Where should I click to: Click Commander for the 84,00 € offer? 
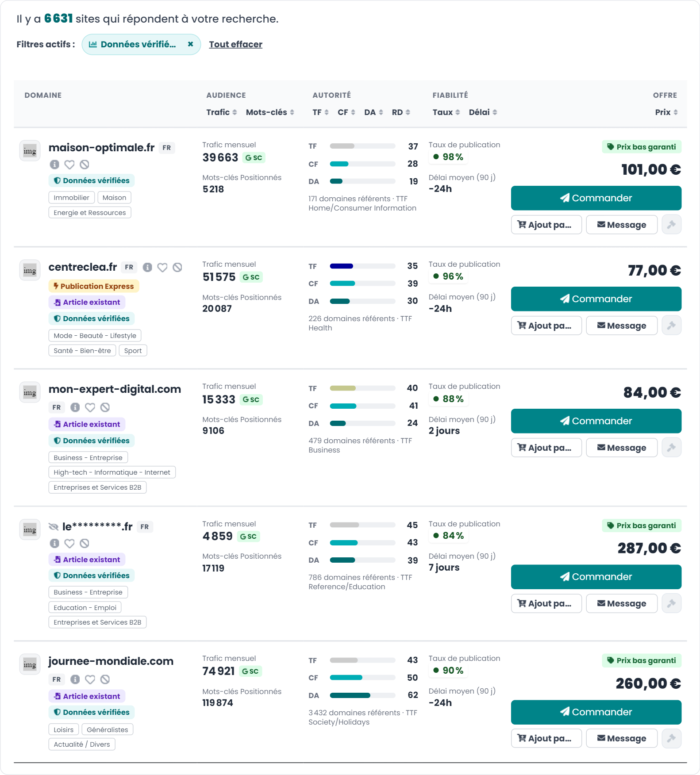pos(596,421)
